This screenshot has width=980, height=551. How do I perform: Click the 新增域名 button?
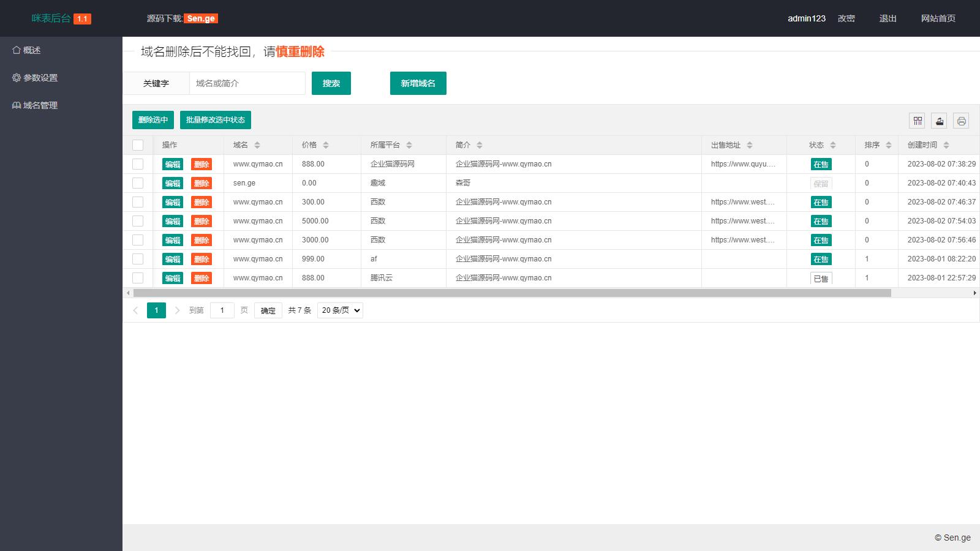pyautogui.click(x=418, y=83)
